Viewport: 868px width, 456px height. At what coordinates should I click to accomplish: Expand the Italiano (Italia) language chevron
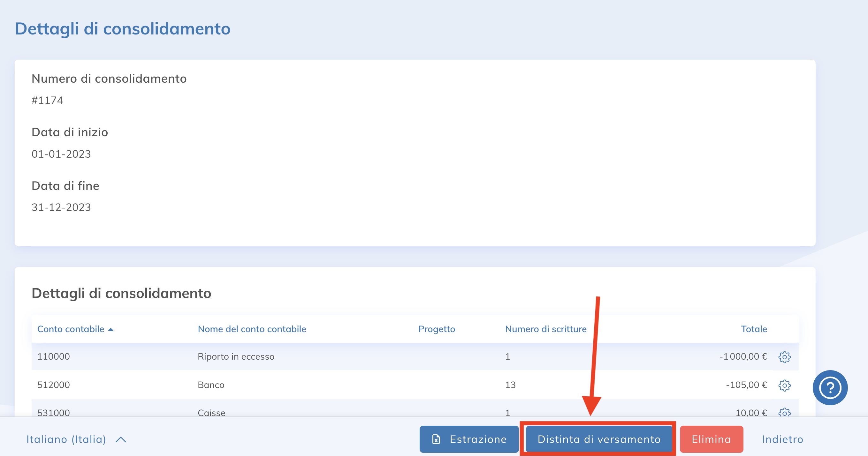click(121, 439)
